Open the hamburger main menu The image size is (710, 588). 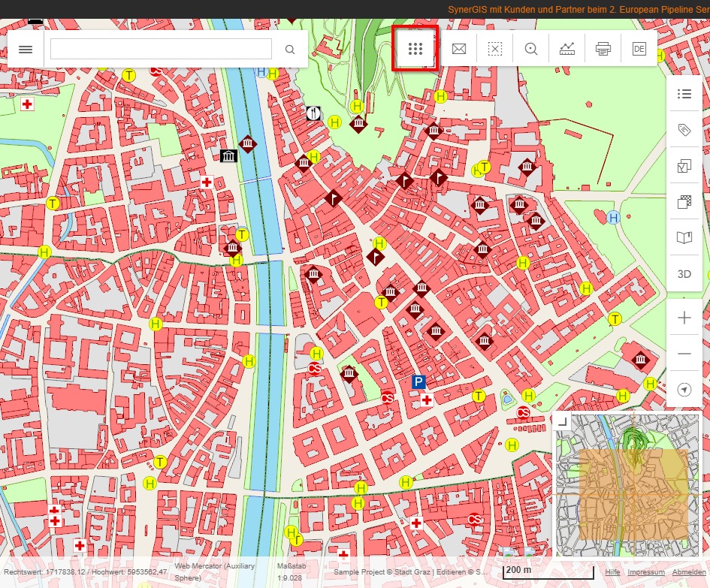coord(26,50)
